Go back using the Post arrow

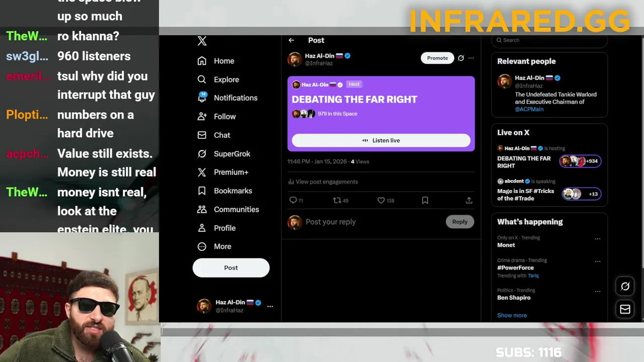point(291,40)
